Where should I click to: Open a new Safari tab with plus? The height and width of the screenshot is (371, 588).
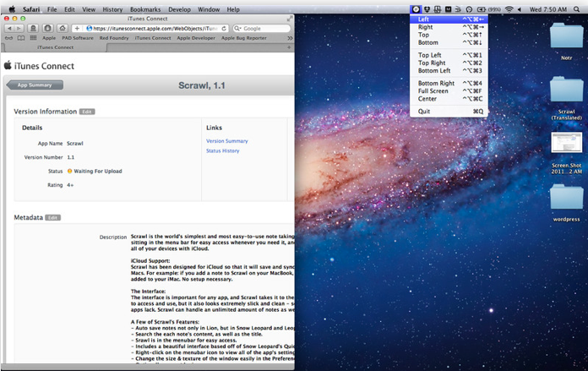pos(289,47)
